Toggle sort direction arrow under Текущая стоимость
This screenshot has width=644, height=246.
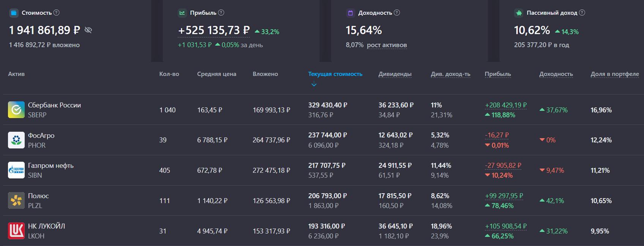pos(314,84)
